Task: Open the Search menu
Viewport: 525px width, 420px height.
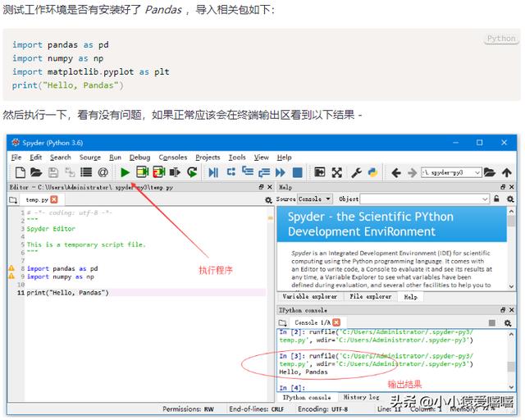Action: (x=61, y=157)
